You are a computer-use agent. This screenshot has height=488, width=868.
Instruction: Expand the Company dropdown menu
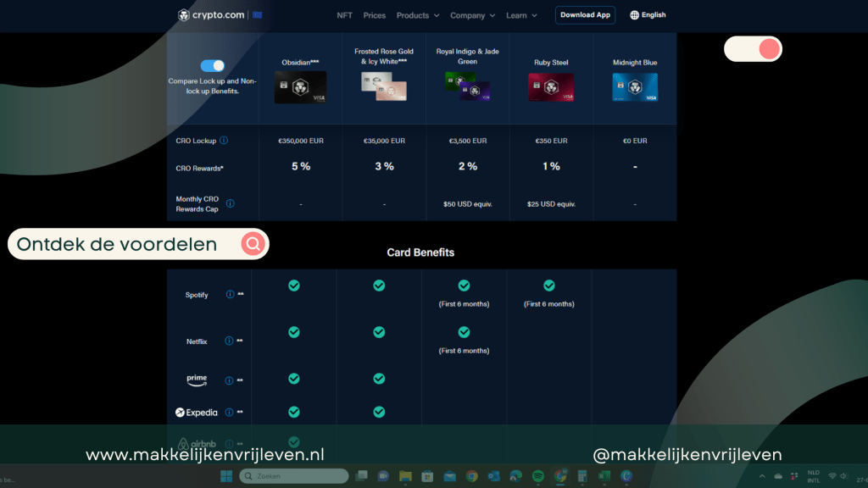click(x=472, y=15)
